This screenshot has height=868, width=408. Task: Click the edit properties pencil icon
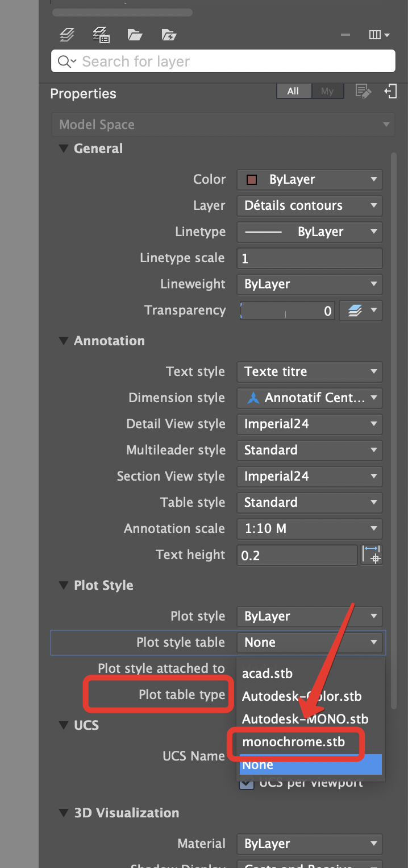(363, 91)
